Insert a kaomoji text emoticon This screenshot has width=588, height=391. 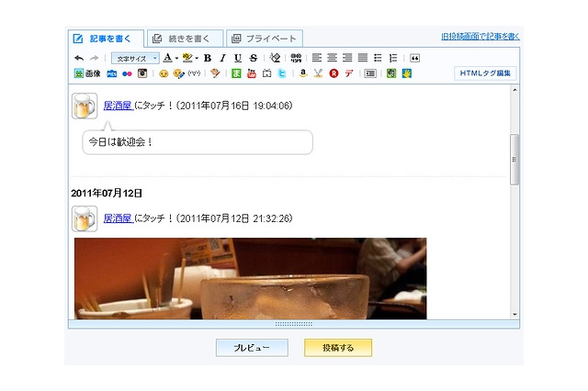point(194,73)
